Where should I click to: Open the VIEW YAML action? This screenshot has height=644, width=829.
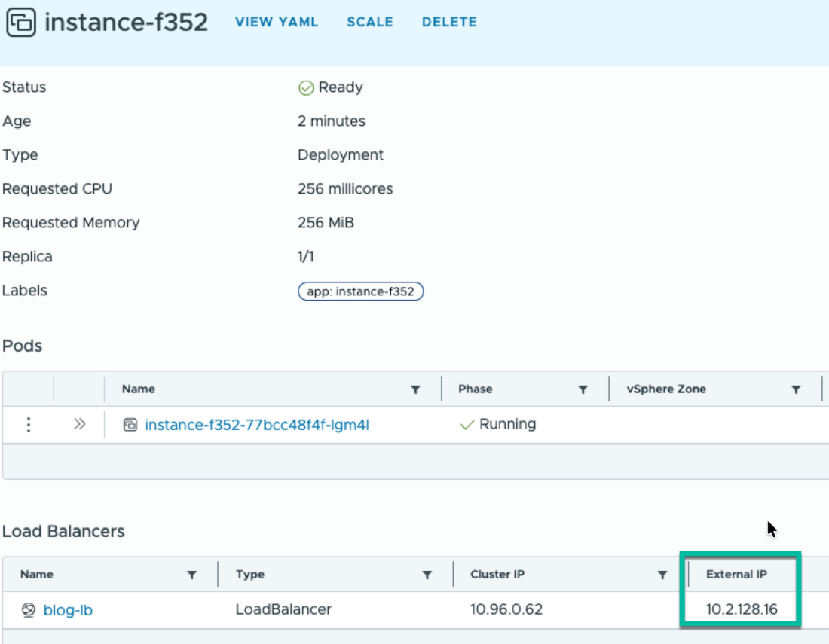[277, 22]
